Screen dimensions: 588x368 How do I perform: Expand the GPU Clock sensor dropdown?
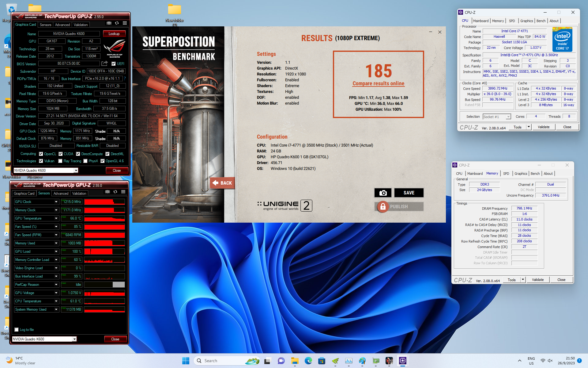click(x=56, y=202)
